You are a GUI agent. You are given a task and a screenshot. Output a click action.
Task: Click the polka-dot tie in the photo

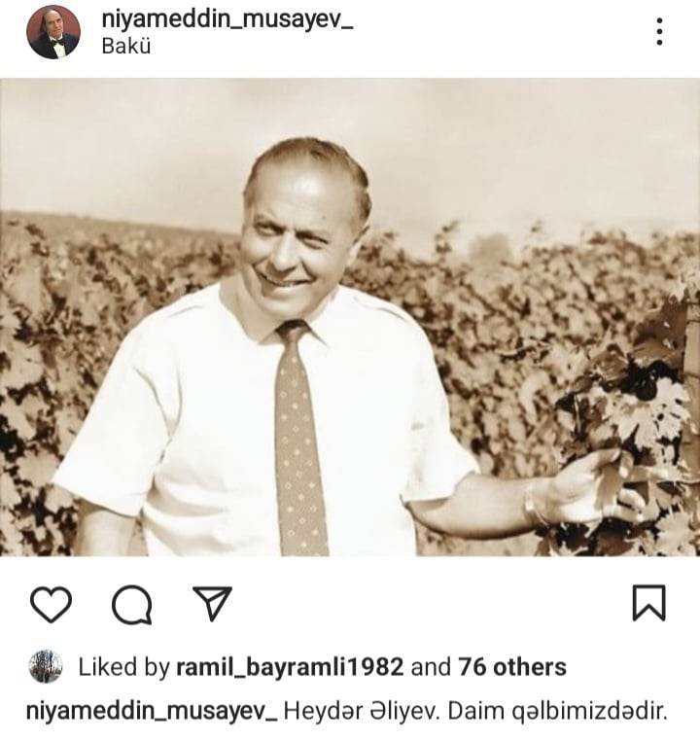tap(300, 440)
